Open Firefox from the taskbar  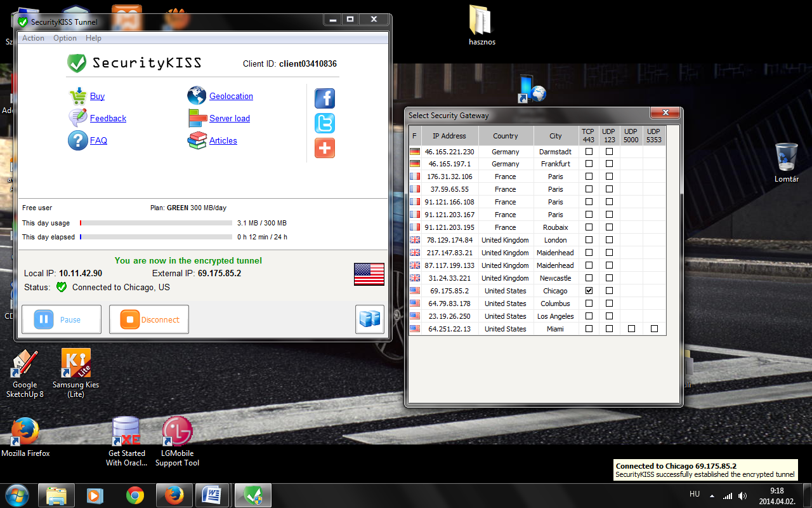(174, 495)
